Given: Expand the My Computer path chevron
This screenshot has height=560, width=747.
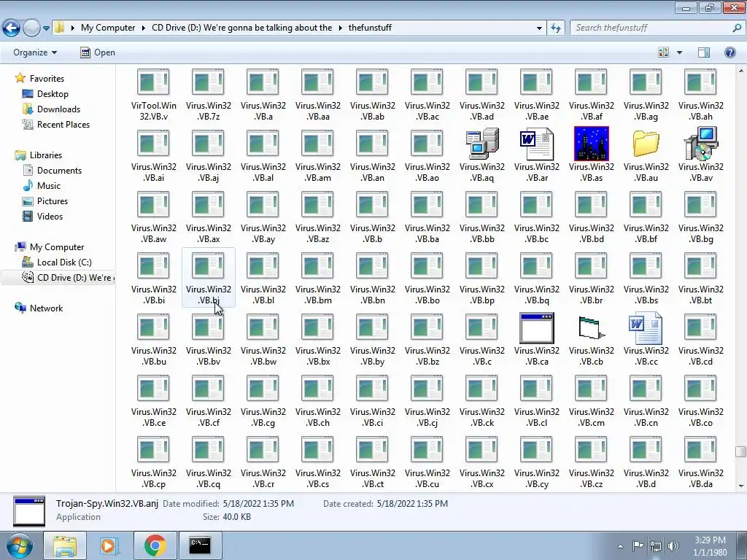Looking at the screenshot, I should coord(143,28).
